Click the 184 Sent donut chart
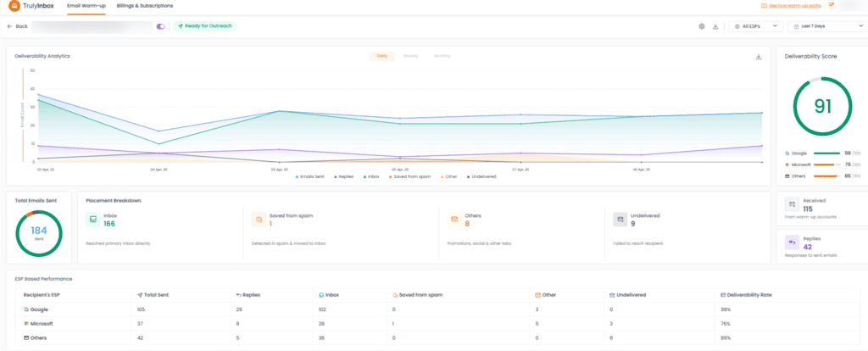The image size is (868, 351). point(39,234)
